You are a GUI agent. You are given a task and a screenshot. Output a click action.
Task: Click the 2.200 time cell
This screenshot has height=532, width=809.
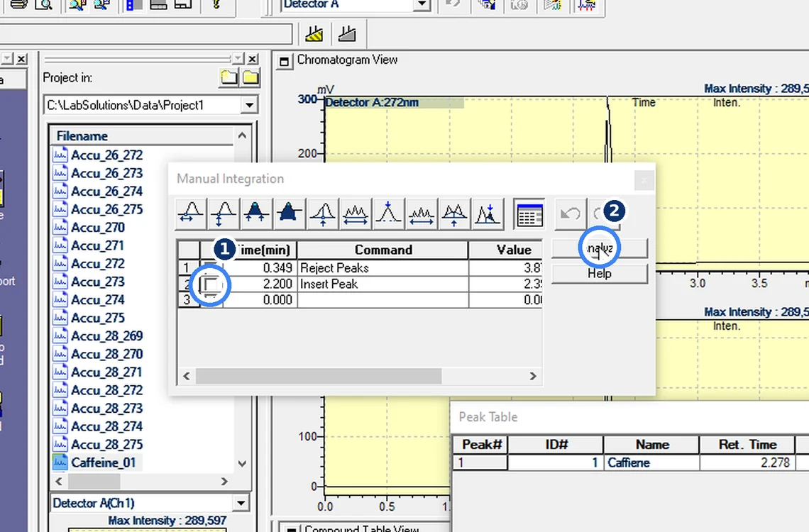(260, 284)
